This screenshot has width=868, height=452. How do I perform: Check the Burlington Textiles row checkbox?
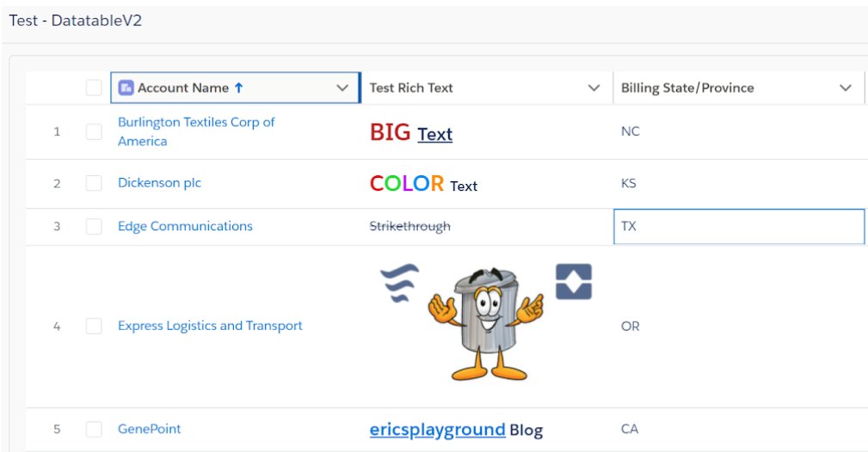click(x=94, y=131)
